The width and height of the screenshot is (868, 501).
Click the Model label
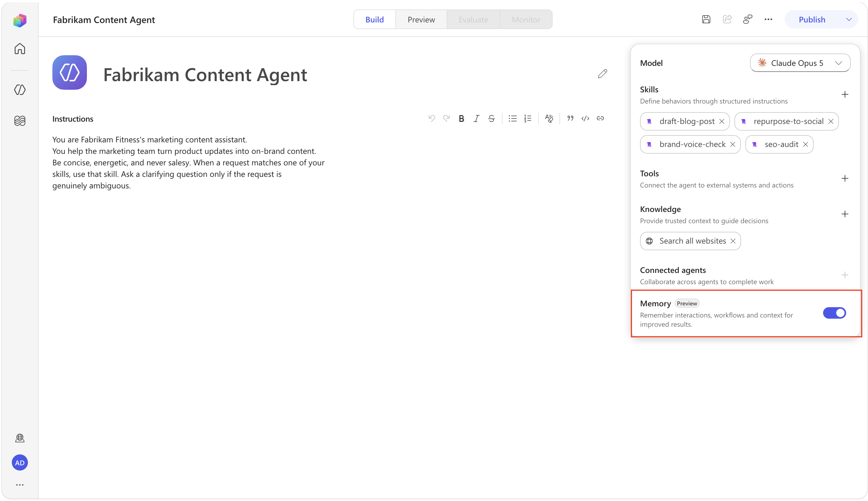coord(651,63)
